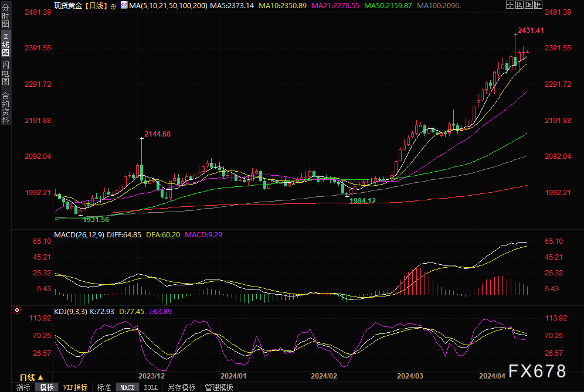Click the 2024/03 date on time axis

408,375
